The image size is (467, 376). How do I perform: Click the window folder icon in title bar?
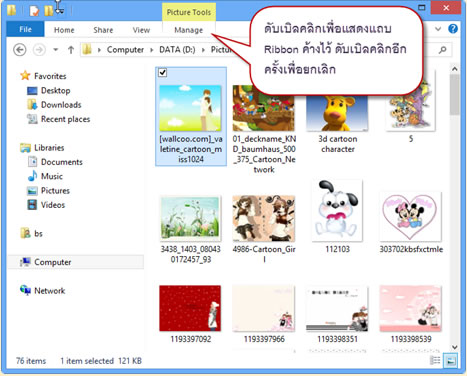(11, 10)
